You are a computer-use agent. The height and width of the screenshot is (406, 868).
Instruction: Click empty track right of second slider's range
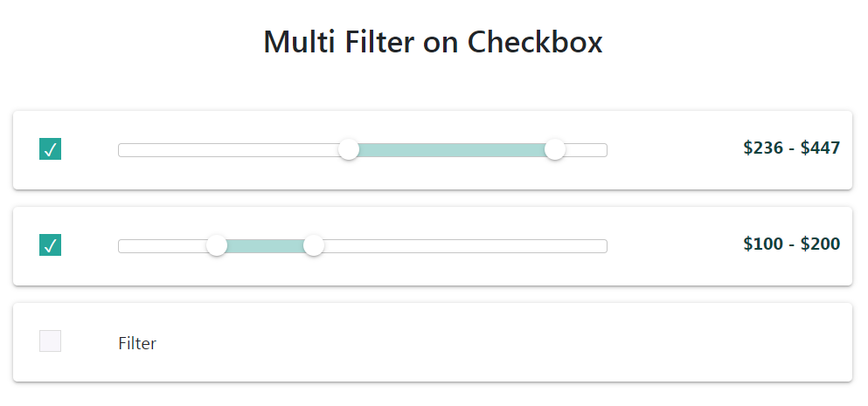pos(466,246)
